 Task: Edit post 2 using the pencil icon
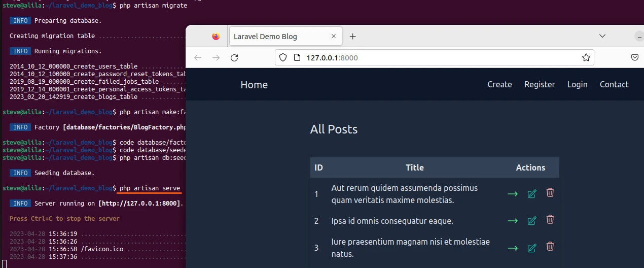coord(532,221)
